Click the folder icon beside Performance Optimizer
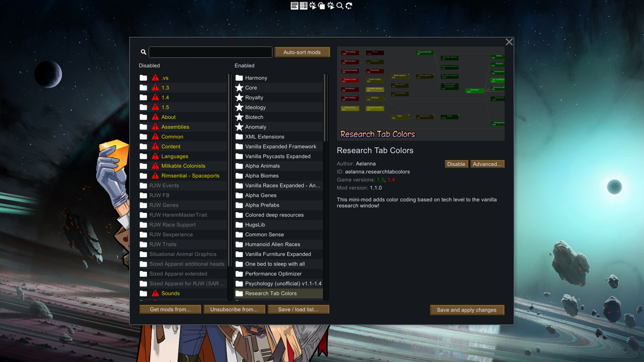 tap(239, 274)
